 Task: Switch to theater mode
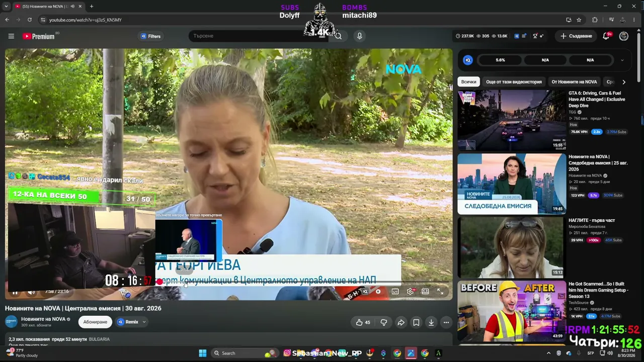click(425, 292)
